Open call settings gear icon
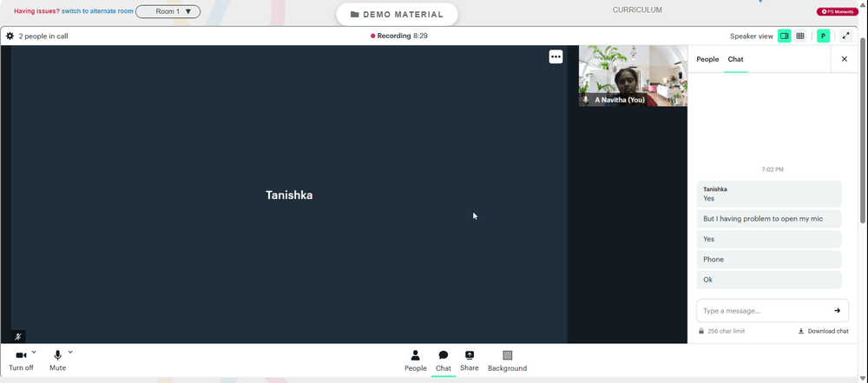868x383 pixels. click(x=10, y=36)
